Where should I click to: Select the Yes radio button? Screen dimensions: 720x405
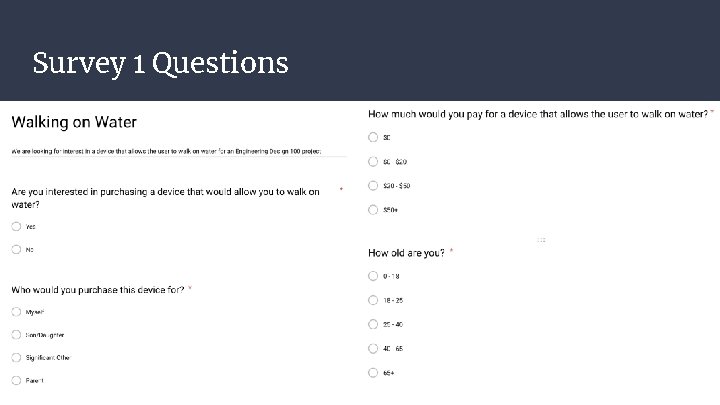coord(16,226)
